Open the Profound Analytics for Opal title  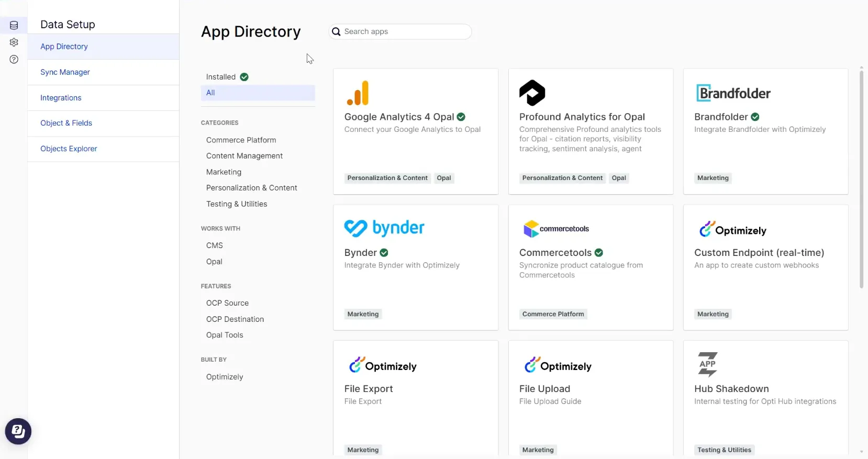(582, 117)
